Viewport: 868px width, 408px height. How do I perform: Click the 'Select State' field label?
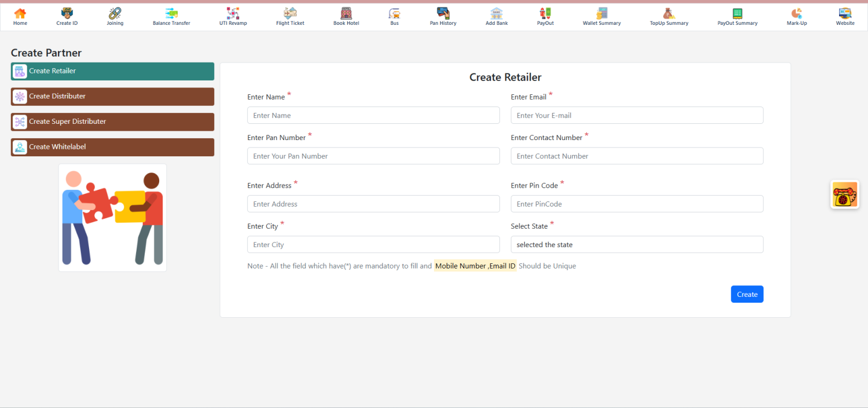click(x=529, y=226)
